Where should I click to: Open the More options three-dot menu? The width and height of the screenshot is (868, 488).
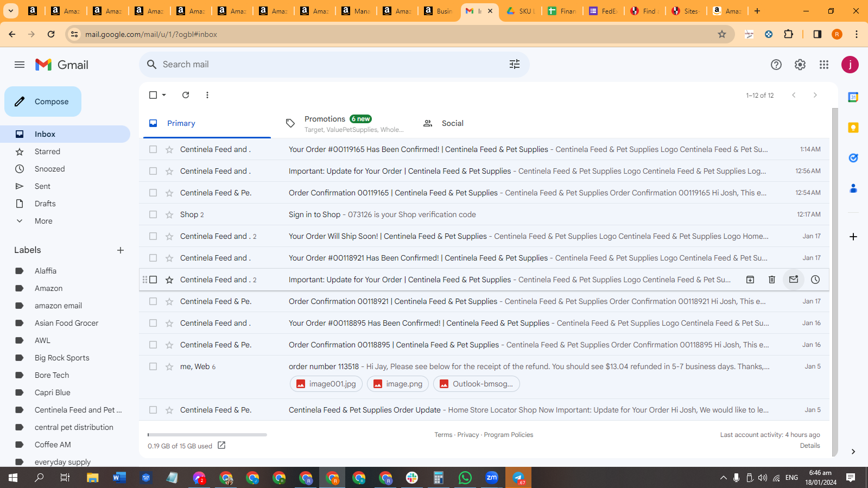coord(207,95)
